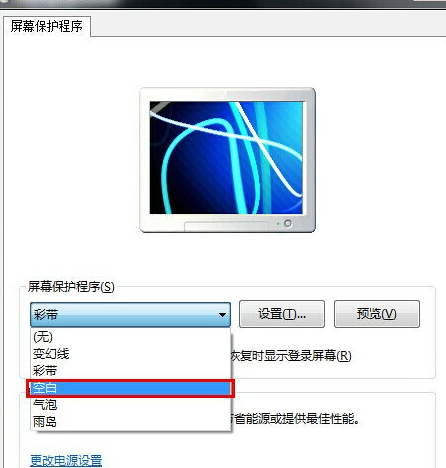The height and width of the screenshot is (468, 446).
Task: Click the green LED indicator on preview monitor
Action: point(278,224)
